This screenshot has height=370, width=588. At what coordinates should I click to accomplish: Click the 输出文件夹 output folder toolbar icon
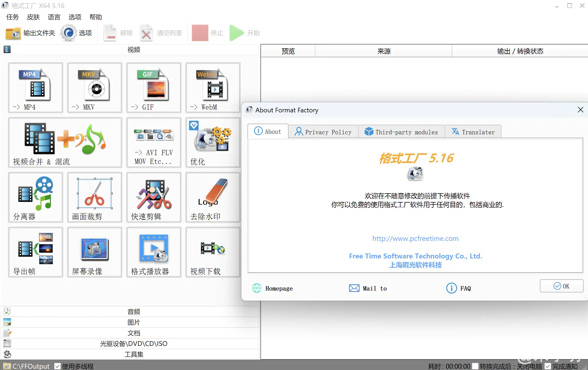coord(13,33)
